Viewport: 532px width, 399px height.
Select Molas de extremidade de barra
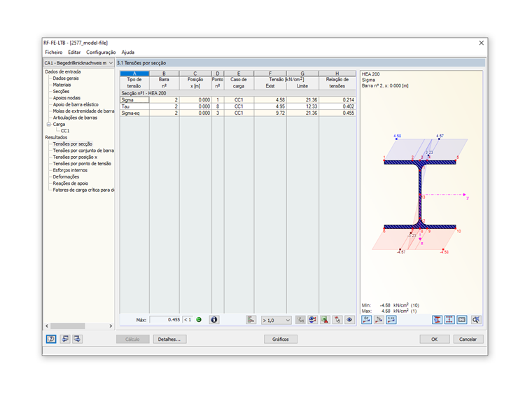(83, 111)
